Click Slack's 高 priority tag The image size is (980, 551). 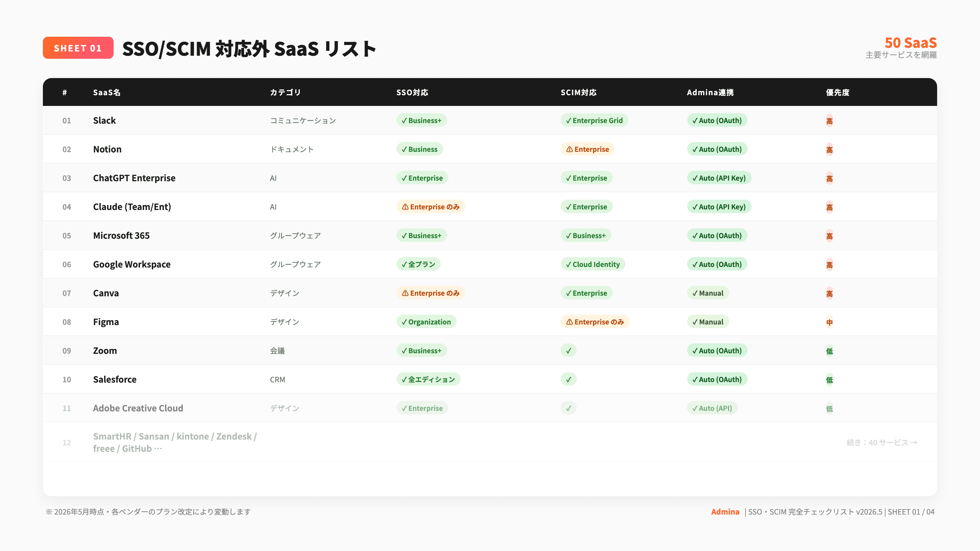click(829, 121)
